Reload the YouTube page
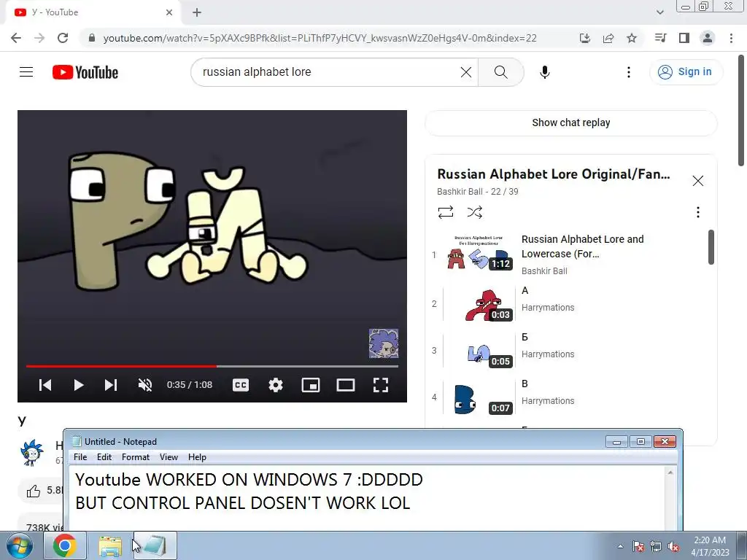The height and width of the screenshot is (560, 747). [x=63, y=38]
